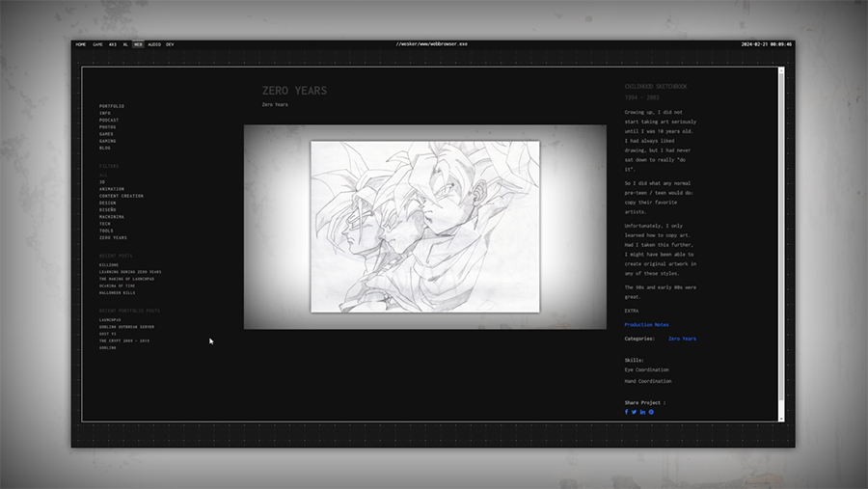Open THE CRYPT 2009 - 2019 post
This screenshot has height=489, width=868.
coord(124,341)
